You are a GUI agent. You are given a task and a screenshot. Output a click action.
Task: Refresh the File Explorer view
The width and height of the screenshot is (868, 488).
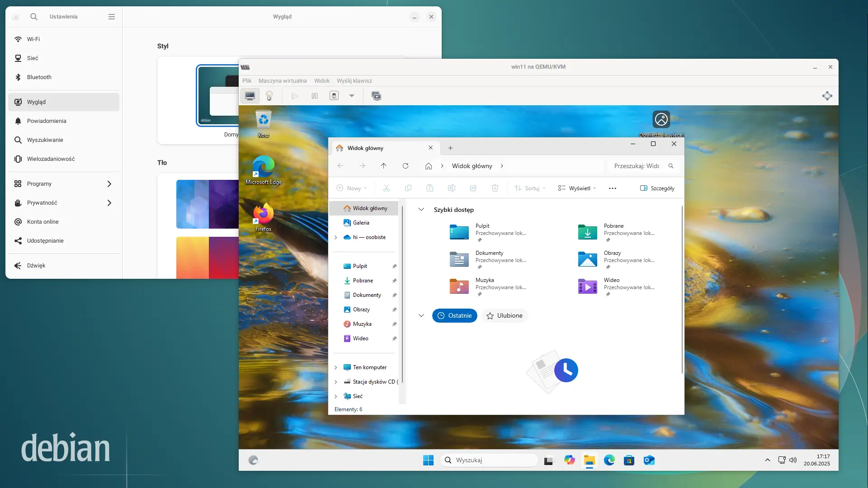(x=406, y=166)
